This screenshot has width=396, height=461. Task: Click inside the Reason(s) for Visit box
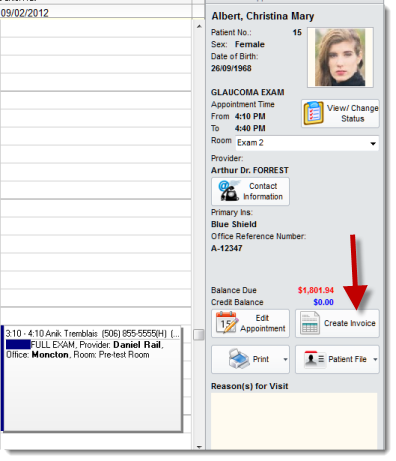(294, 421)
